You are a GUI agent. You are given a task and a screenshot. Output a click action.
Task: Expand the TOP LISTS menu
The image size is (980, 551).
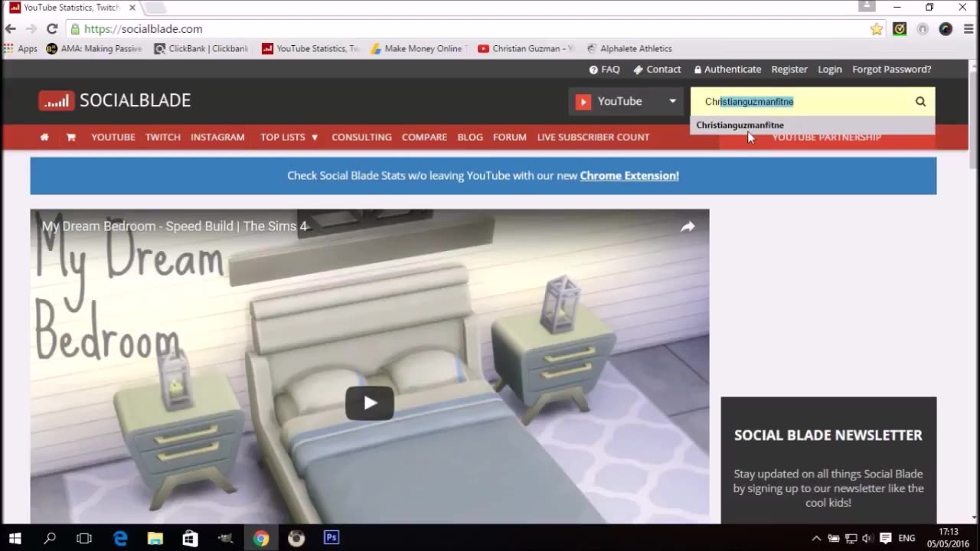289,137
